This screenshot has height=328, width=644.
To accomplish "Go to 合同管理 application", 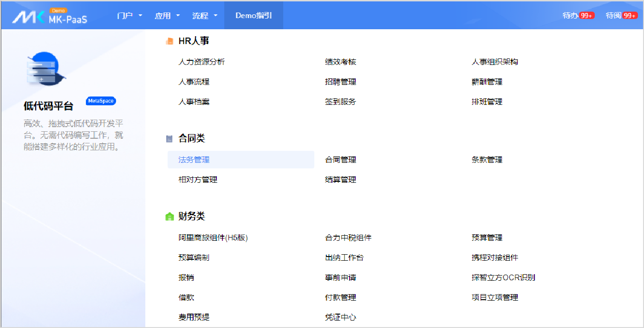I will [x=340, y=160].
